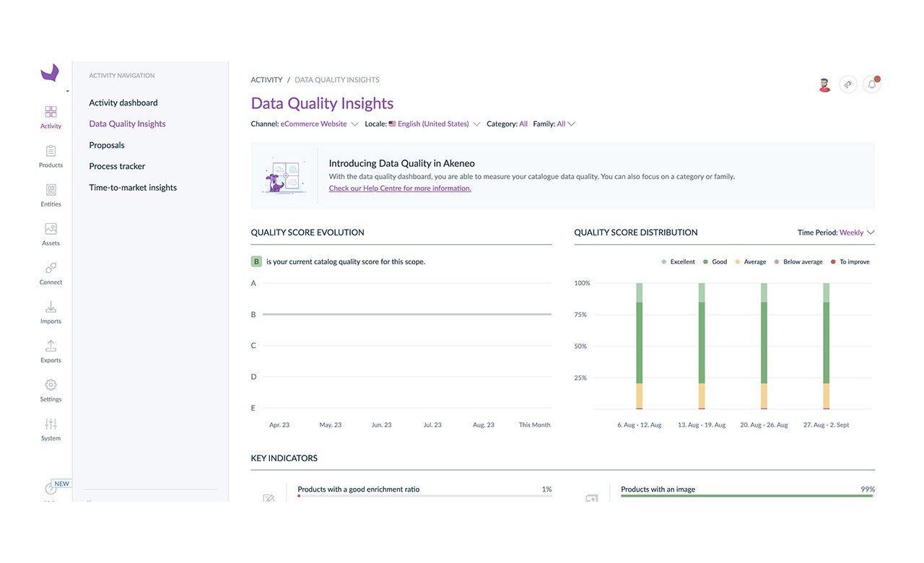The width and height of the screenshot is (924, 563).
Task: Click the Below average legend entry
Action: pyautogui.click(x=798, y=262)
